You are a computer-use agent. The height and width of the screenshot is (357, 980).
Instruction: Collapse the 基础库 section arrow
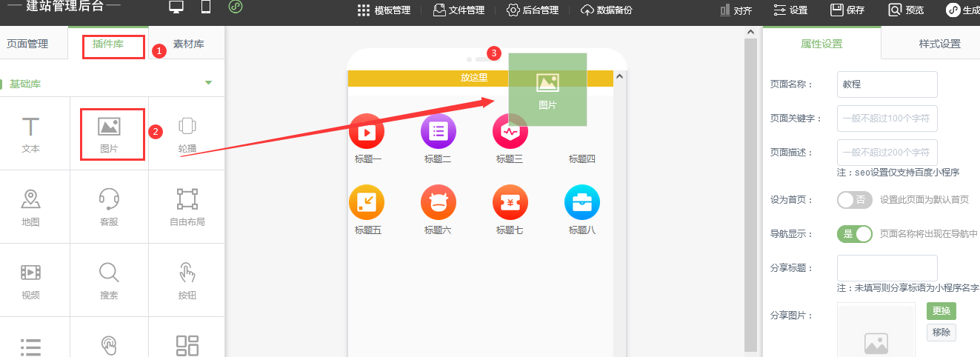(x=208, y=83)
